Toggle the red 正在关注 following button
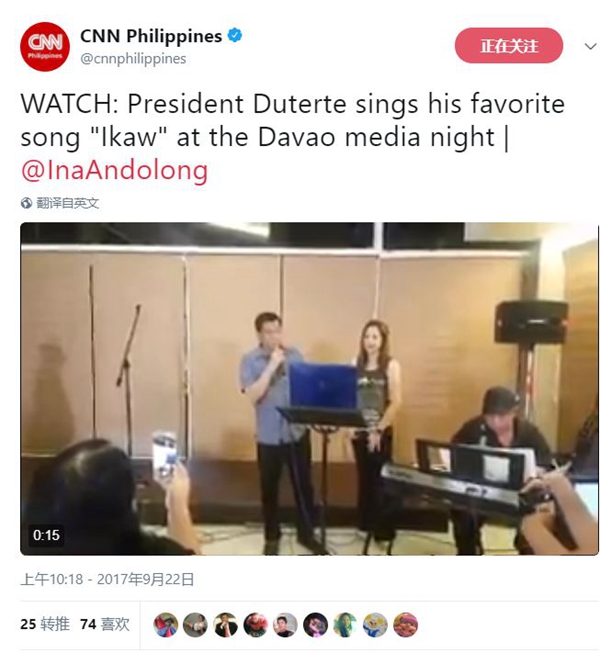This screenshot has height=653, width=600. pyautogui.click(x=509, y=46)
